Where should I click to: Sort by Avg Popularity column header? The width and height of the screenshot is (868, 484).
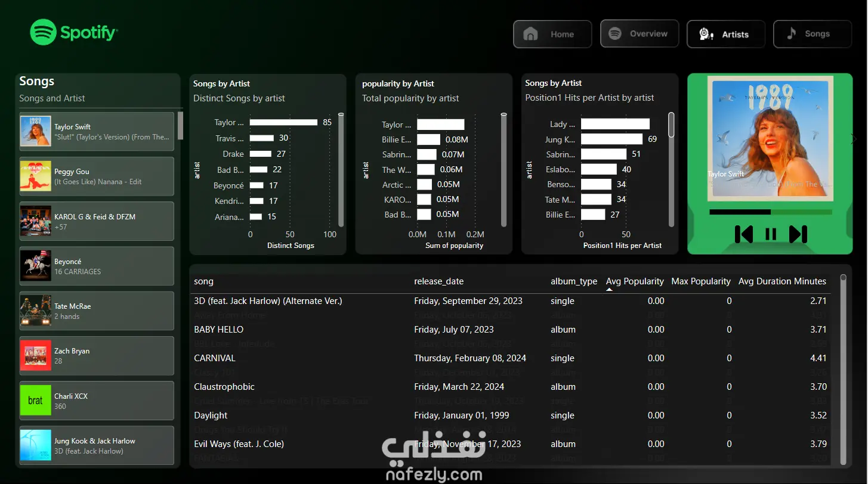[635, 281]
